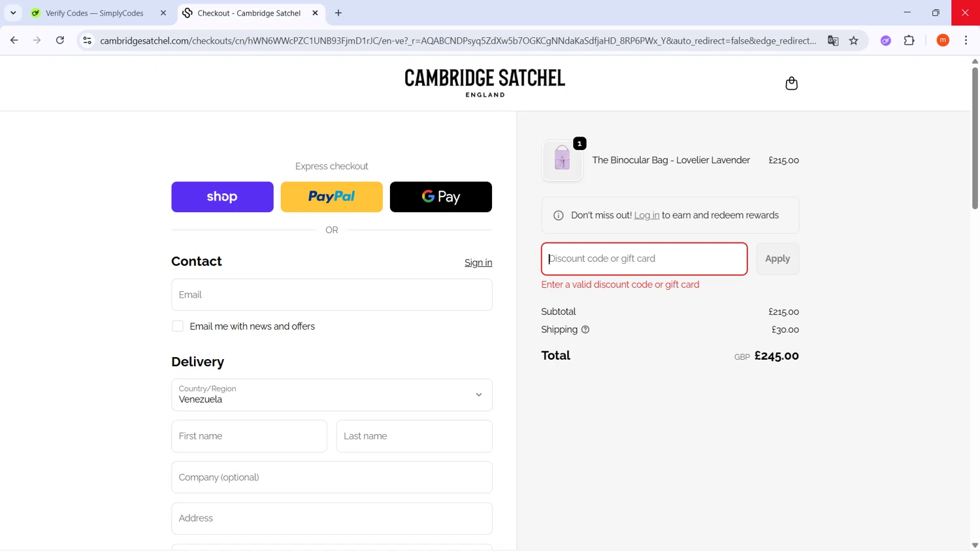Click the scrollbar down arrow
Image resolution: width=980 pixels, height=551 pixels.
click(975, 545)
